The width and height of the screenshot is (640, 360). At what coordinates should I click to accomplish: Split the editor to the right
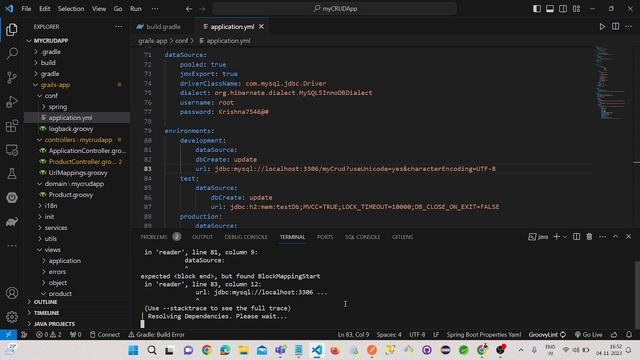tap(615, 27)
